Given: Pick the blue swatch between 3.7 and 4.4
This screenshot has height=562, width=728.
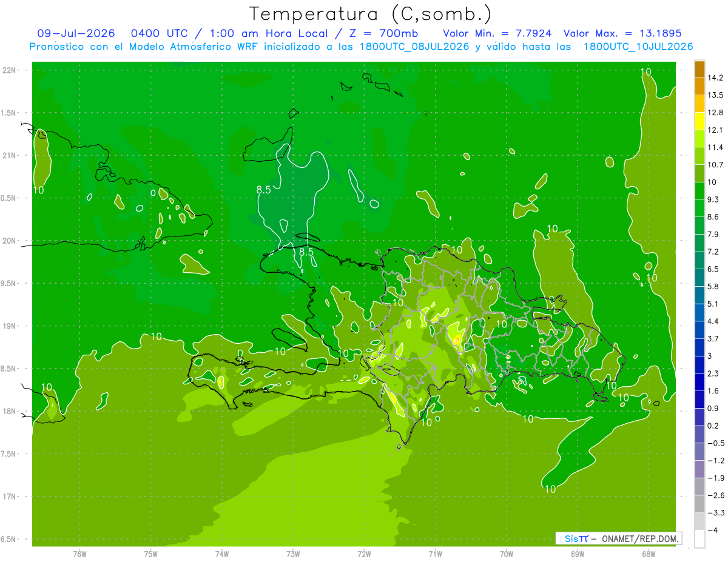Looking at the screenshot, I should (x=699, y=330).
